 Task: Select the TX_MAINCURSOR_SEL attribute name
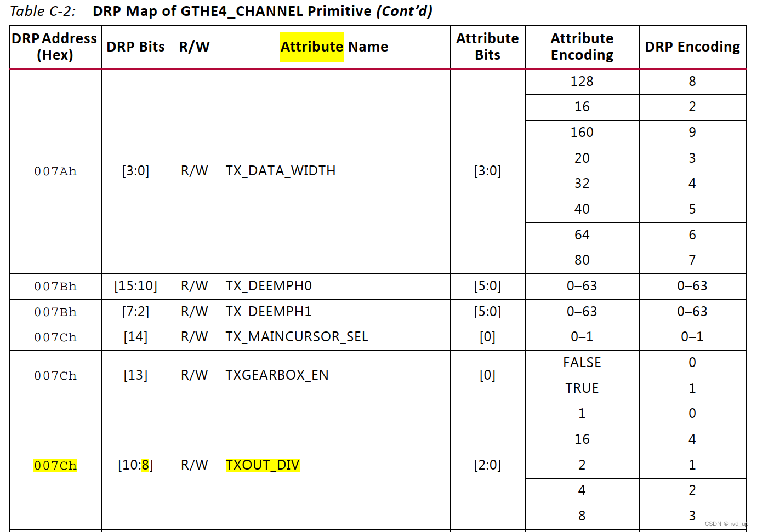[x=297, y=337]
